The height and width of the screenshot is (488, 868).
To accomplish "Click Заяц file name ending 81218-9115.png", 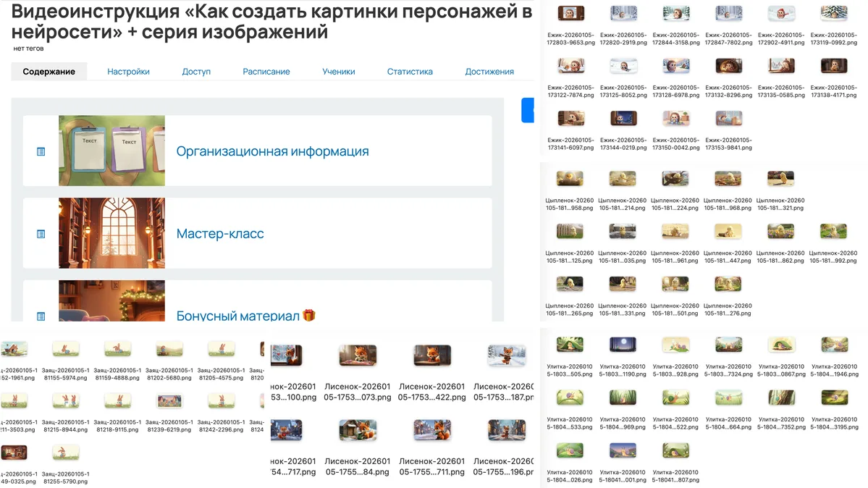I will click(x=117, y=426).
